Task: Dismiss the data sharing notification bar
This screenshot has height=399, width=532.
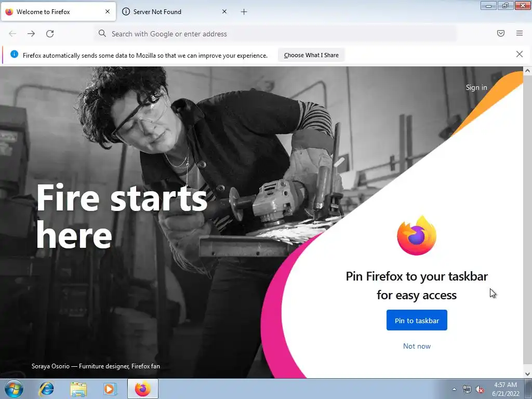Action: pos(519,54)
